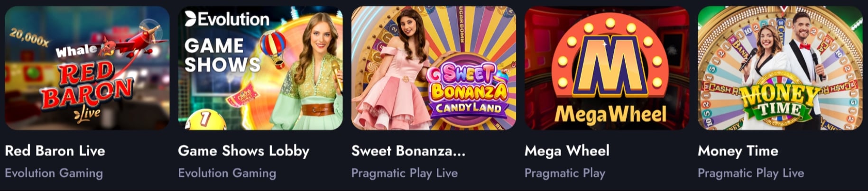Launch the Money Time game thumbnail
Image resolution: width=868 pixels, height=191 pixels.
click(780, 68)
